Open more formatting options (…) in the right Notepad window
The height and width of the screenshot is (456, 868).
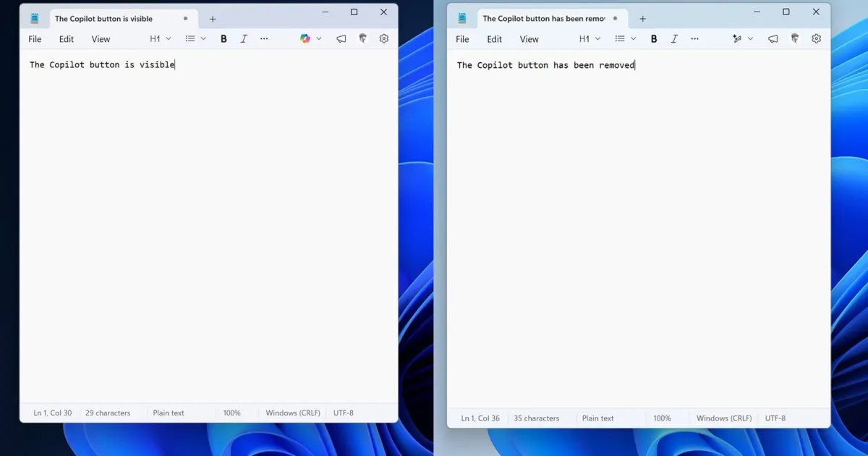pyautogui.click(x=694, y=39)
